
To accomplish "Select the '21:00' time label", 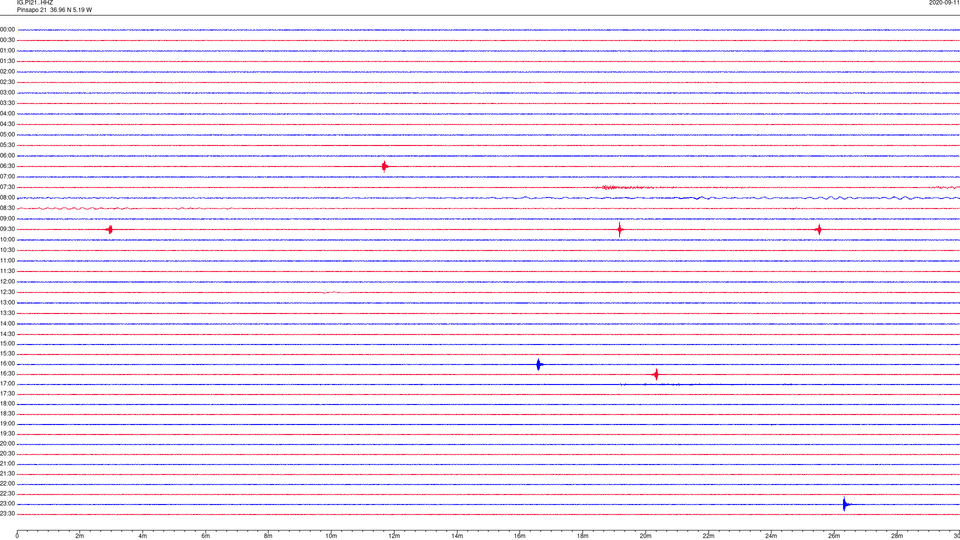I will coord(8,463).
